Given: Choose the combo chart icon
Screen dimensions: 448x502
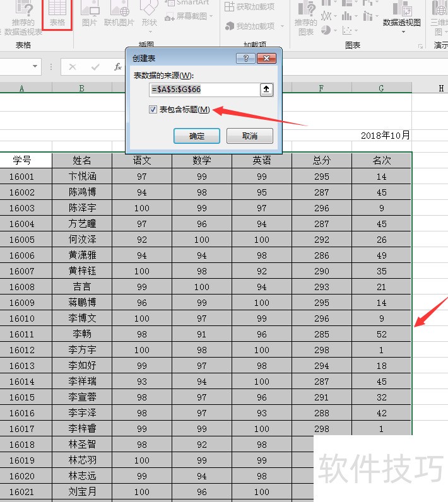Looking at the screenshot, I should point(368,15).
